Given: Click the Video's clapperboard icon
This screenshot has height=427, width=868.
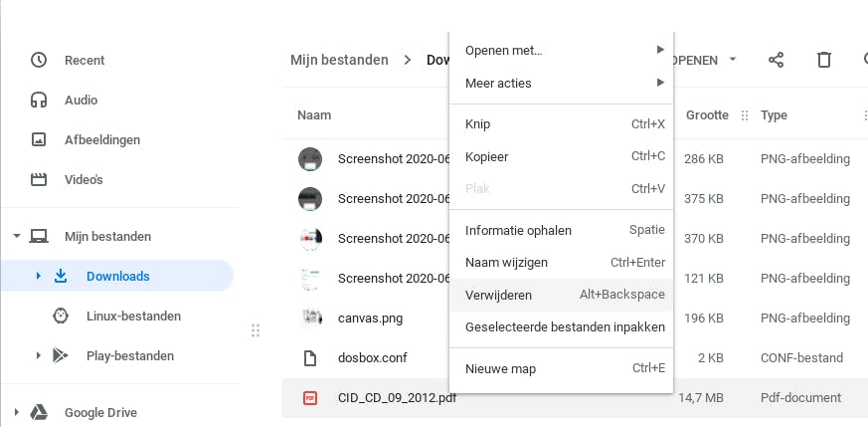Looking at the screenshot, I should [x=40, y=180].
